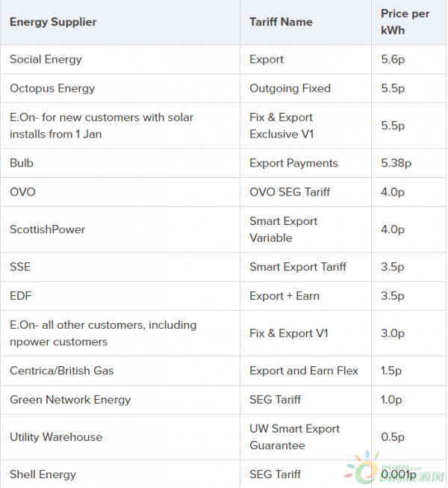Click the Green Network Energy cell
Viewport: 448px width, 488px height.
click(x=120, y=400)
